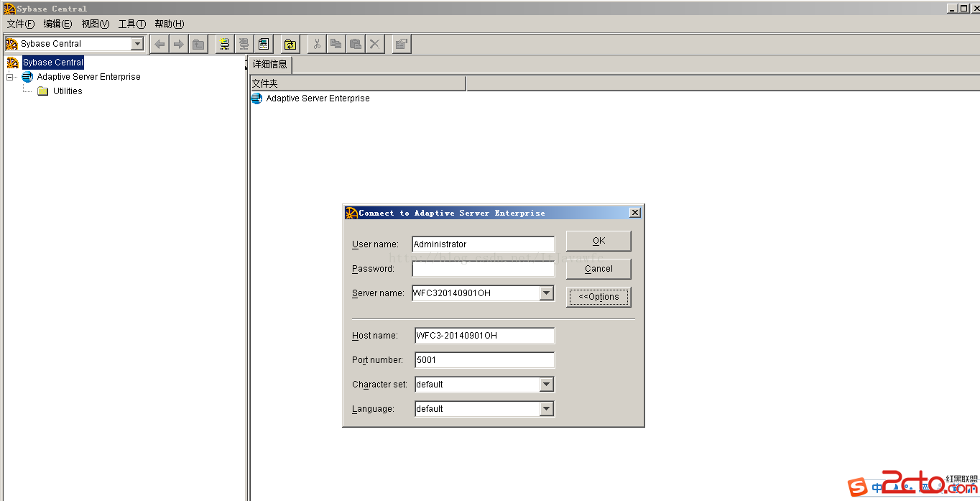
Task: Open the 工具(T) menu
Action: (132, 24)
